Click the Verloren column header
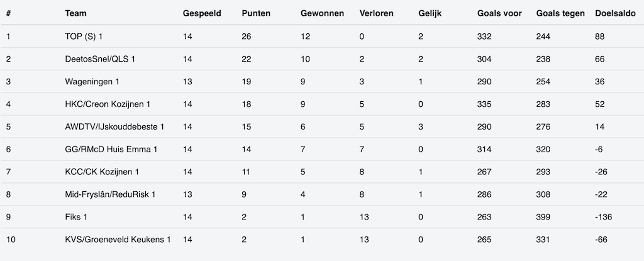This screenshot has height=261, width=644. coord(377,13)
